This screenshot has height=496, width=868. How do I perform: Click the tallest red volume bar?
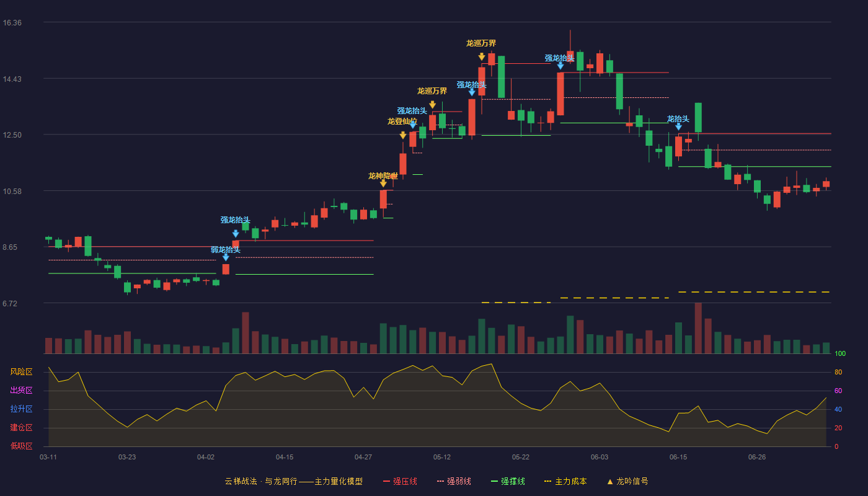pyautogui.click(x=698, y=328)
